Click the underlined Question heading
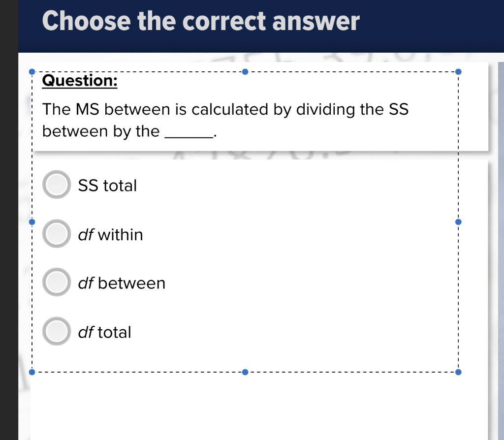This screenshot has width=504, height=440. click(79, 81)
